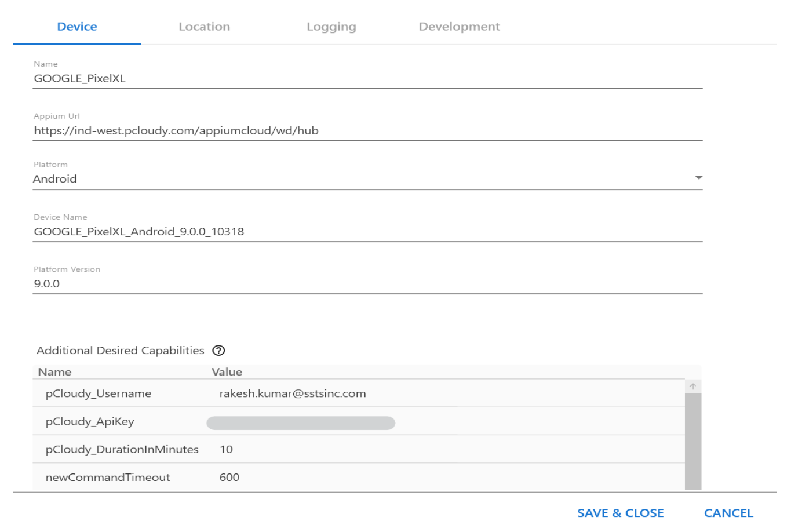Click the Additional Desired Capabilities help icon
The height and width of the screenshot is (532, 791).
(218, 351)
